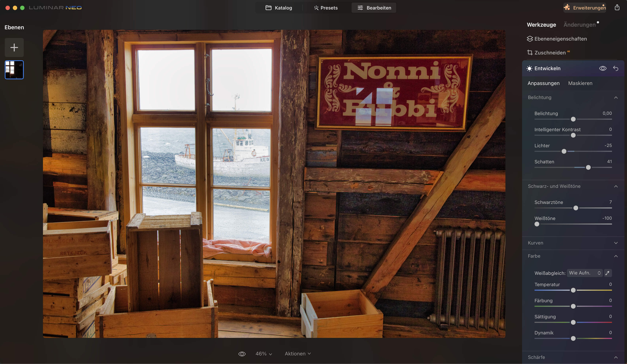
Task: Click the Bearbeiten sliders icon
Action: [x=360, y=8]
